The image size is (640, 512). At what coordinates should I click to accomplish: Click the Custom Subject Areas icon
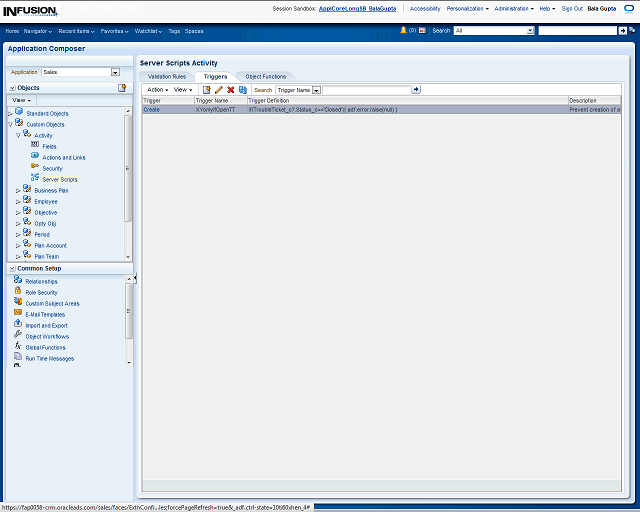tap(18, 301)
